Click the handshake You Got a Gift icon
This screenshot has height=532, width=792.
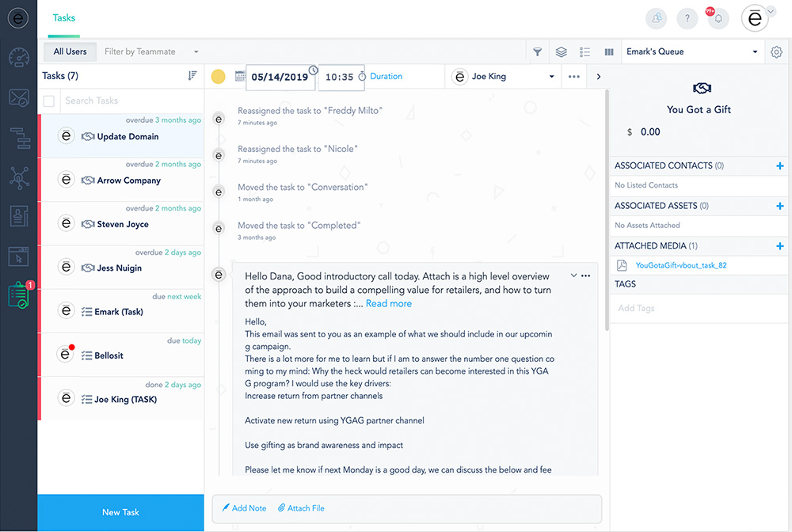[x=702, y=89]
